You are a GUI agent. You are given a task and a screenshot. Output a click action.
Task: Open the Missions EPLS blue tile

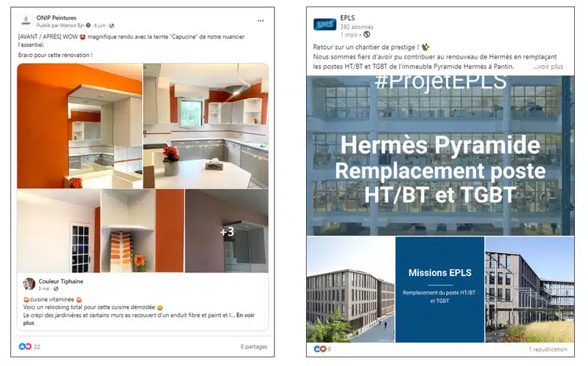click(439, 289)
